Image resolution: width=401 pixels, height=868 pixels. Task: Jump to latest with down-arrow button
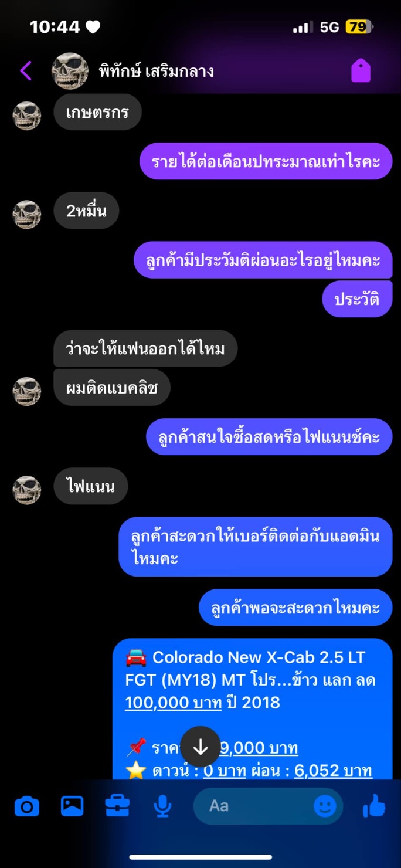click(x=200, y=747)
